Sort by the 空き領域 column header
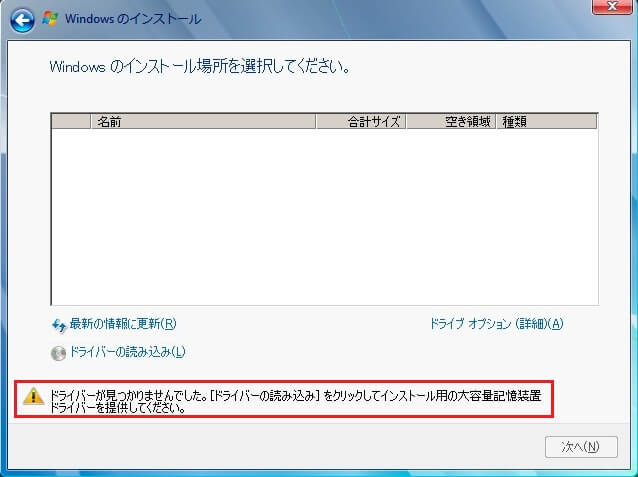The height and width of the screenshot is (477, 638). click(x=451, y=121)
